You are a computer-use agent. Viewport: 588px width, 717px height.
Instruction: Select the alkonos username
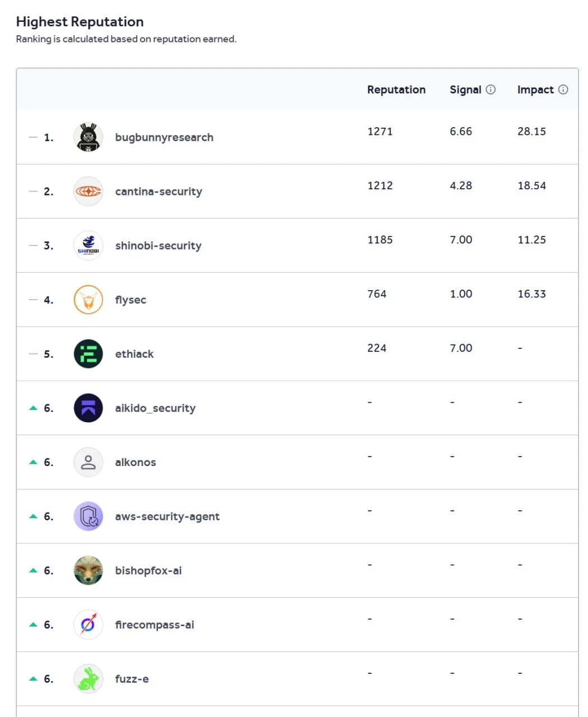pyautogui.click(x=136, y=462)
